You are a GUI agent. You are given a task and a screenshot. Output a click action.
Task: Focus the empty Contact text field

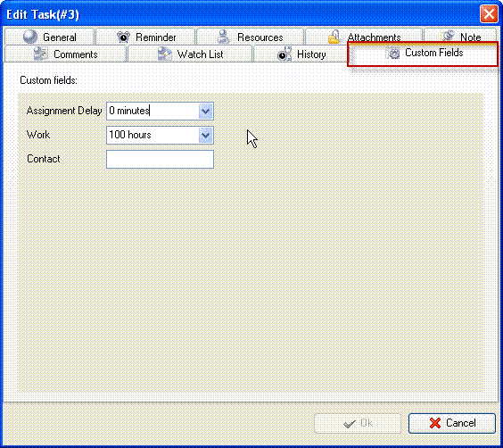click(160, 159)
